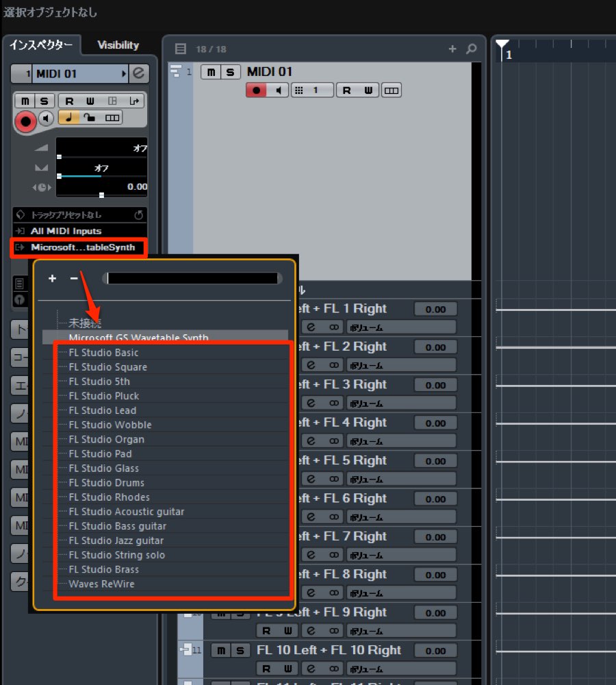Open the automation parameter dropdown on FL 4 track
616x685 pixels.
[x=401, y=441]
